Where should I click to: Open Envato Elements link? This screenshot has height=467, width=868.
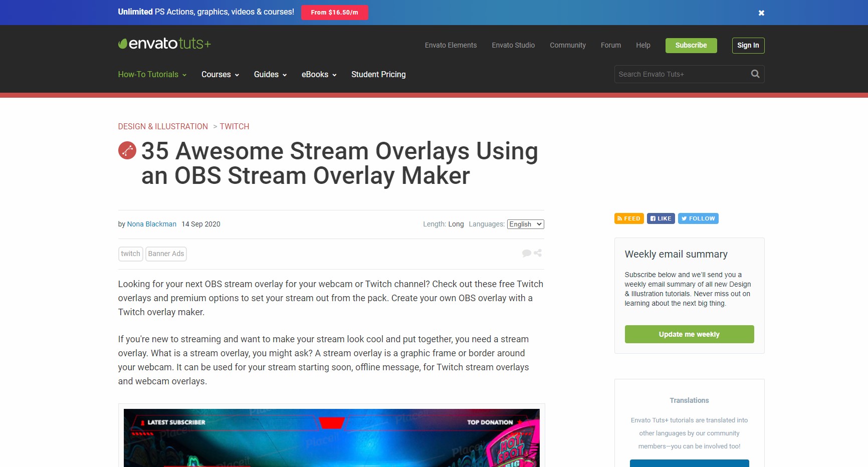tap(451, 45)
